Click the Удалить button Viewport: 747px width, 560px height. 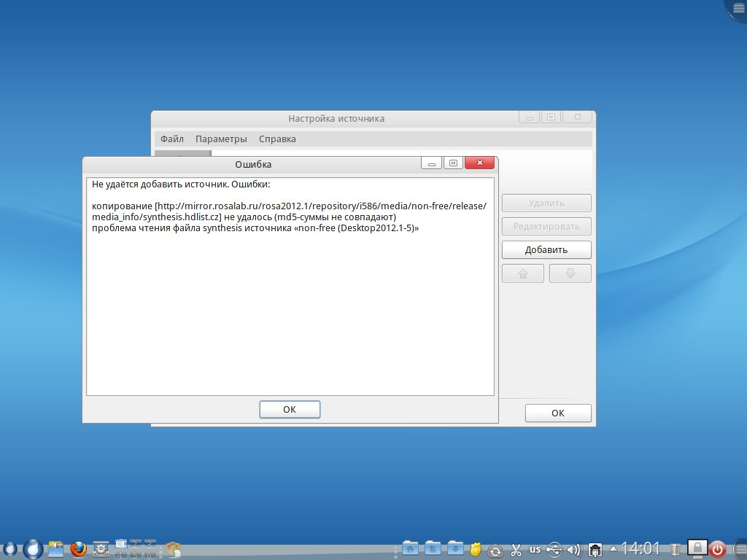[546, 203]
